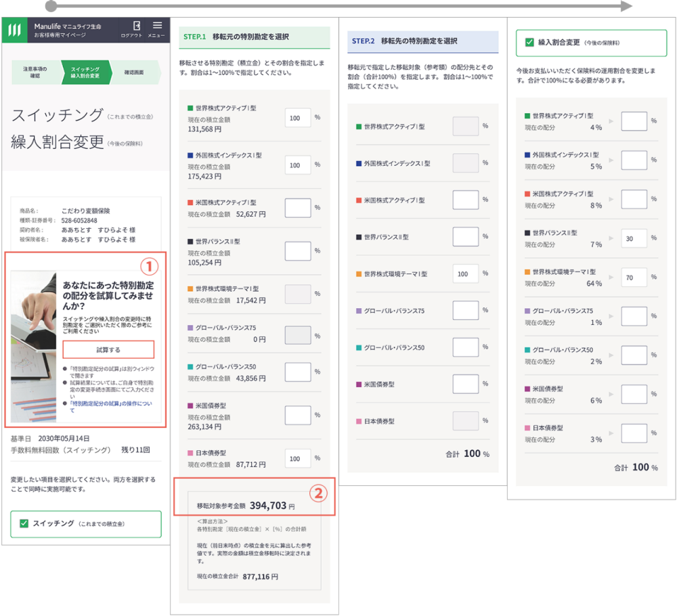Click the tablet photo in the 試算 promo card
The height and width of the screenshot is (616, 677).
pos(33,347)
